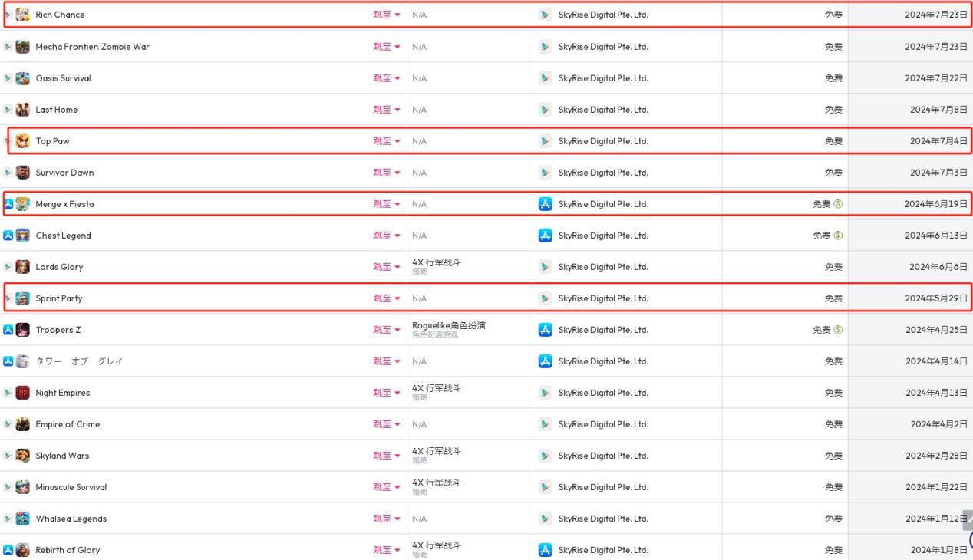
Task: Click the 4X 行军战斗 category for Minuscule Survival
Action: 436,483
